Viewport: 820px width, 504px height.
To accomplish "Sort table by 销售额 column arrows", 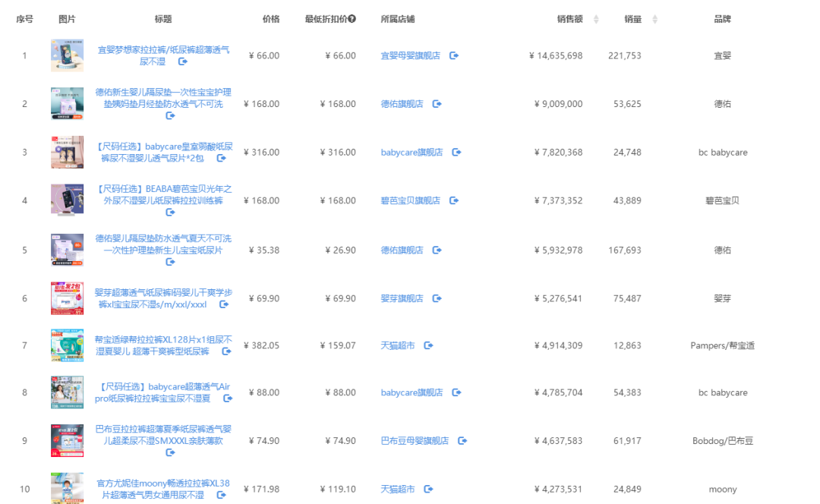I will [596, 19].
